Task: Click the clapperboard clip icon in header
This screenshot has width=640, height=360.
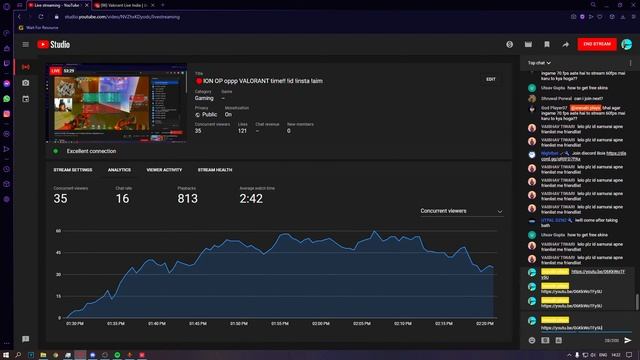Action: coord(528,44)
